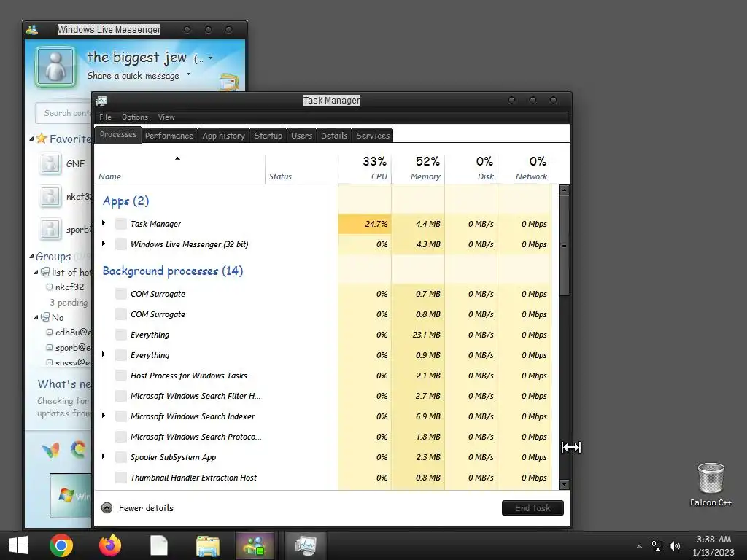This screenshot has width=747, height=560.
Task: Open the network tray icon
Action: [657, 546]
